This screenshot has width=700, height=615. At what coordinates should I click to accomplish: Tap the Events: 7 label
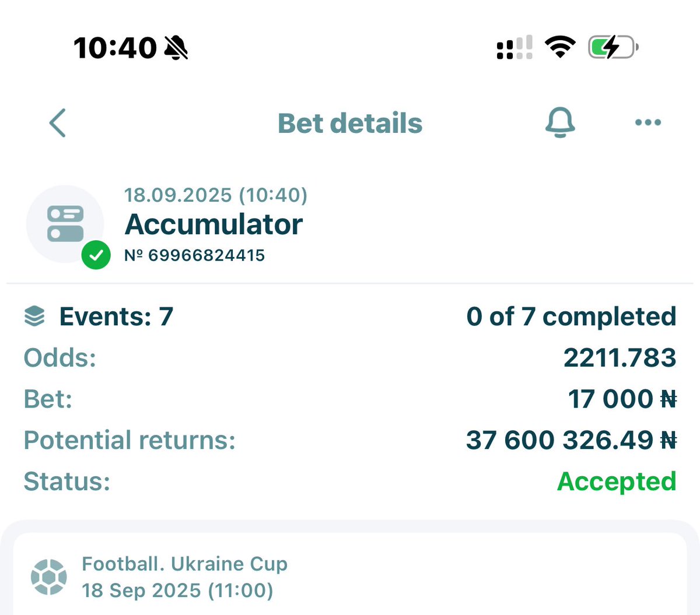pyautogui.click(x=116, y=317)
